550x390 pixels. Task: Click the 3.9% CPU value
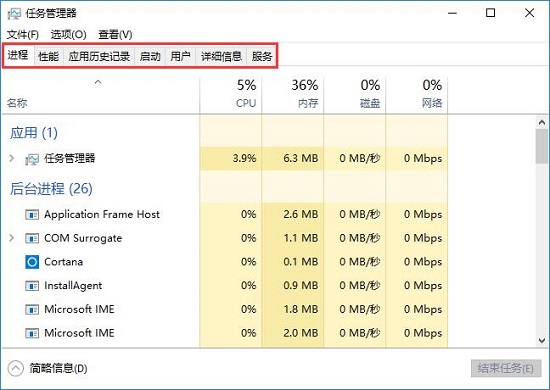tap(244, 158)
